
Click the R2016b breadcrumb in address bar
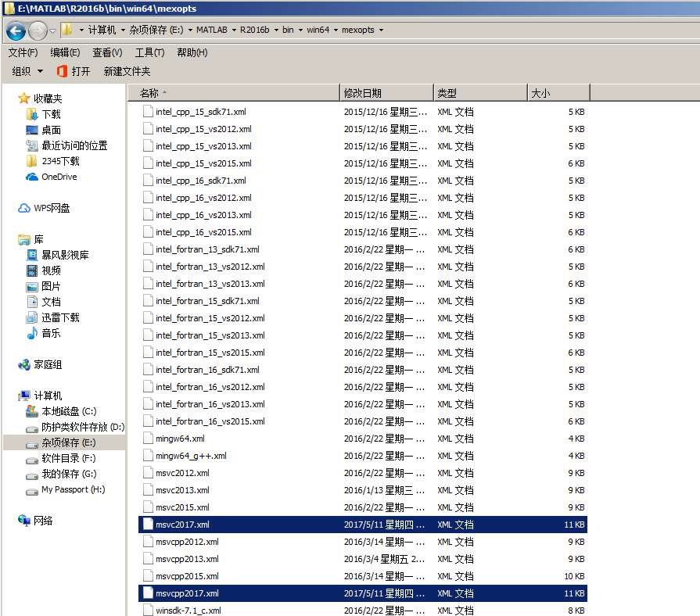click(254, 30)
